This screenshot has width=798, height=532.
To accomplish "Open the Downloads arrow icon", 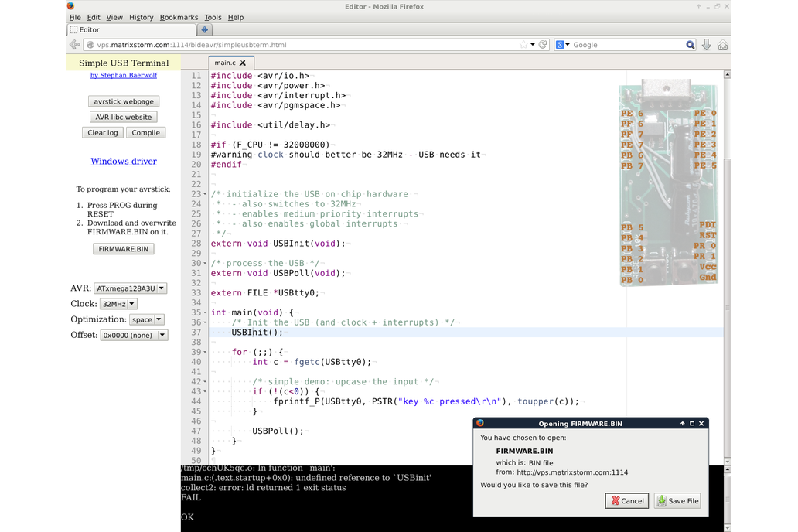I will point(707,45).
